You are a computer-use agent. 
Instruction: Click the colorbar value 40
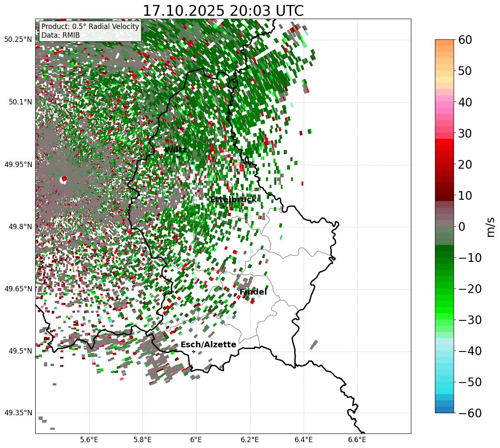click(465, 102)
